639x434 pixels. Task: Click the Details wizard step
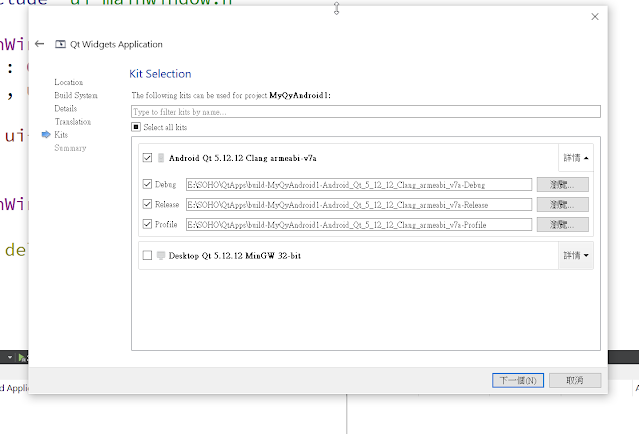[x=66, y=108]
